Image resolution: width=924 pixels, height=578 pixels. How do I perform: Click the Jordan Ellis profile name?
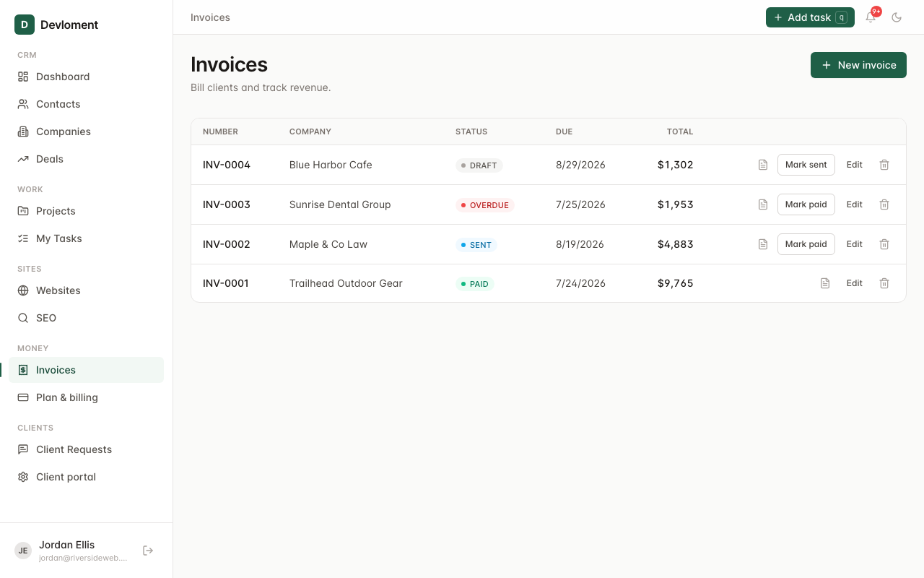(x=67, y=545)
